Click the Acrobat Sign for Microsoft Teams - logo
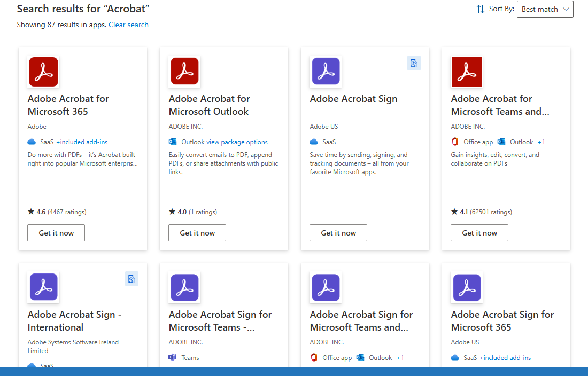 [x=184, y=287]
